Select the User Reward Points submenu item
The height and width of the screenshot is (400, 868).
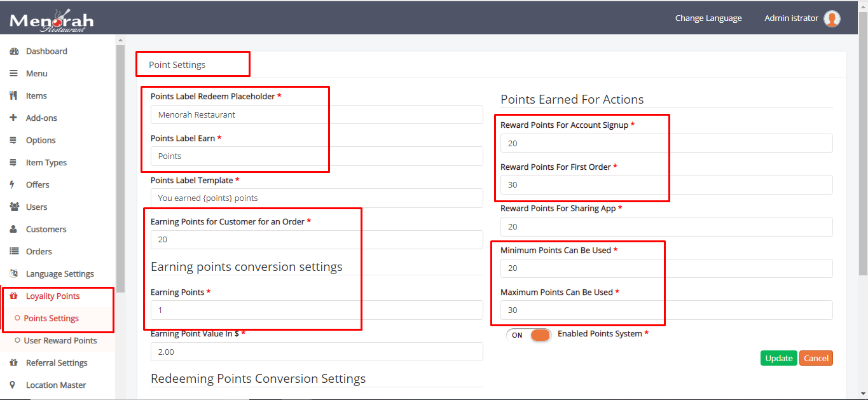60,341
